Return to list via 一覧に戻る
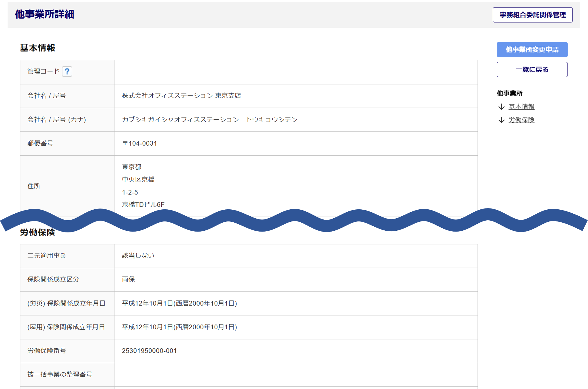The height and width of the screenshot is (389, 588). tap(532, 69)
